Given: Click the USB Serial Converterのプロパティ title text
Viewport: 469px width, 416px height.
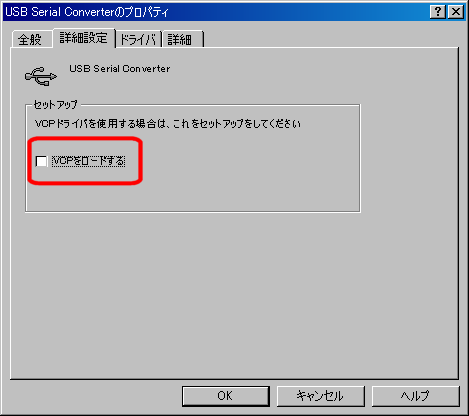Looking at the screenshot, I should (87, 12).
